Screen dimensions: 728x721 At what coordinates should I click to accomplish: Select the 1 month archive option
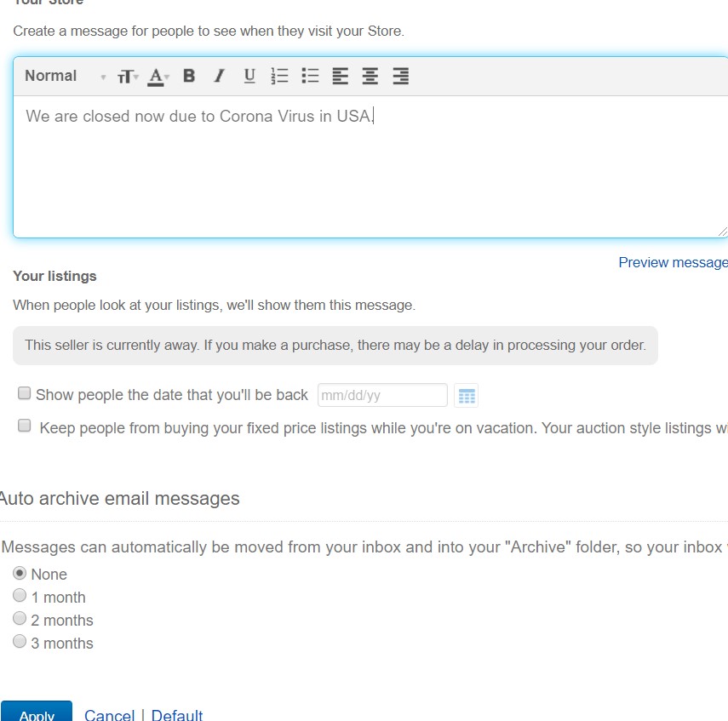pyautogui.click(x=20, y=595)
